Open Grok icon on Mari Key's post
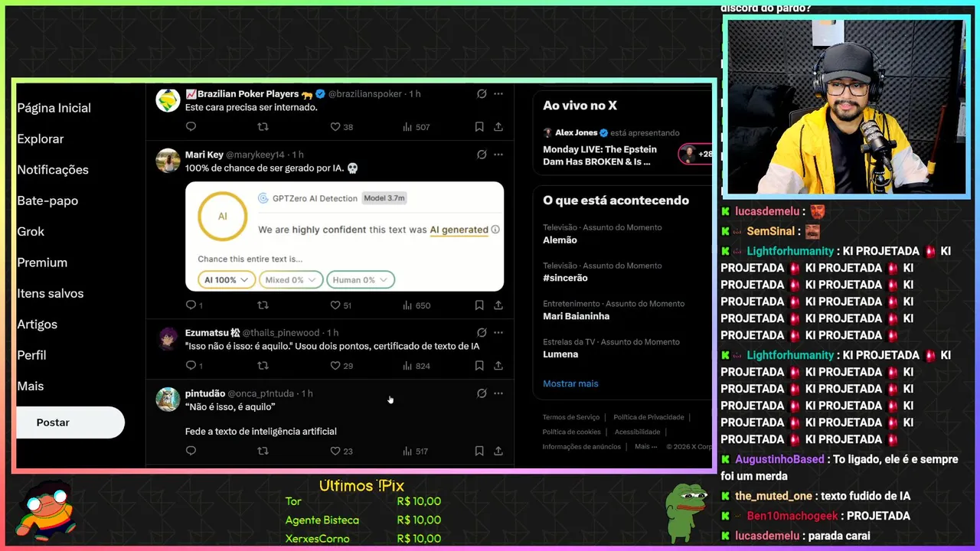The height and width of the screenshot is (551, 980). point(482,155)
